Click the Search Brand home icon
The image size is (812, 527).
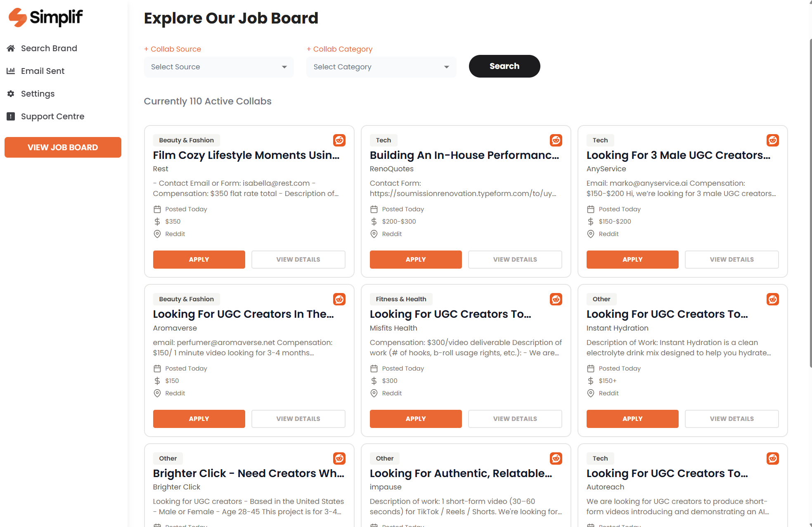(11, 48)
